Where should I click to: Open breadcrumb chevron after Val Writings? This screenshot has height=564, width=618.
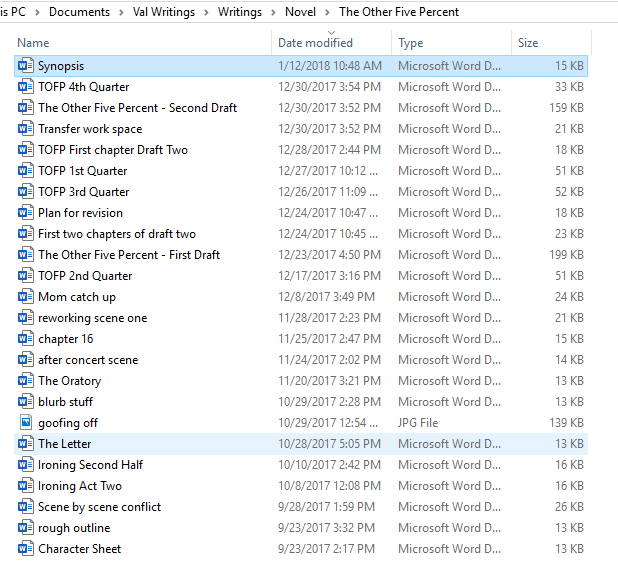click(207, 12)
